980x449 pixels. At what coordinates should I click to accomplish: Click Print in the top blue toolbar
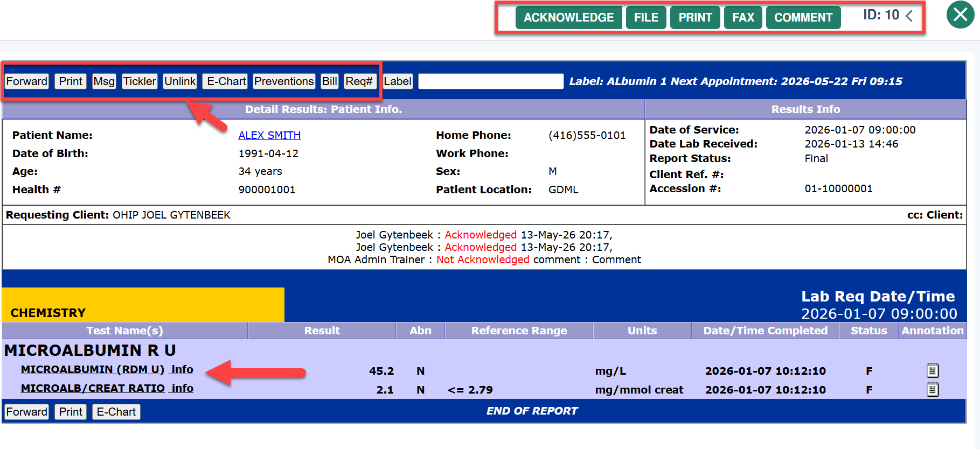[71, 81]
